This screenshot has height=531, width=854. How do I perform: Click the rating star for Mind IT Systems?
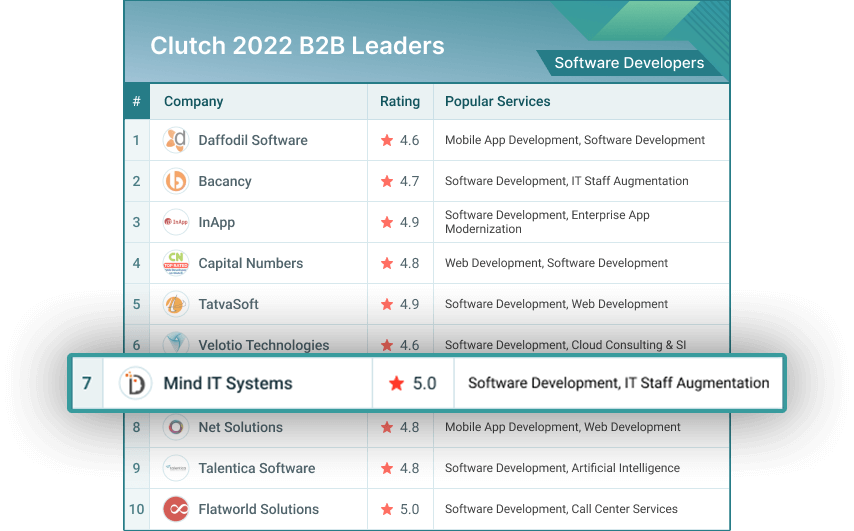click(396, 383)
